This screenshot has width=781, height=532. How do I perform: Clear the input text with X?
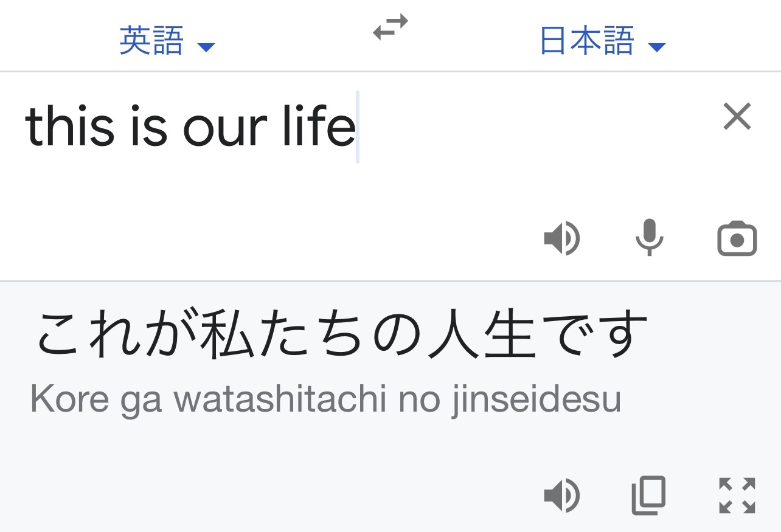[737, 117]
